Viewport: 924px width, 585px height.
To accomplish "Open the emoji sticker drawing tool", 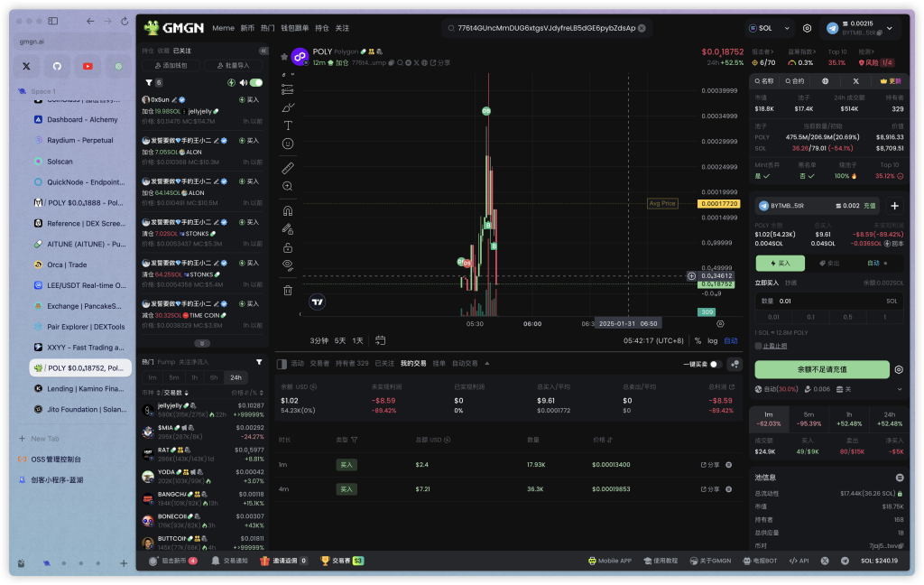I will pyautogui.click(x=288, y=144).
